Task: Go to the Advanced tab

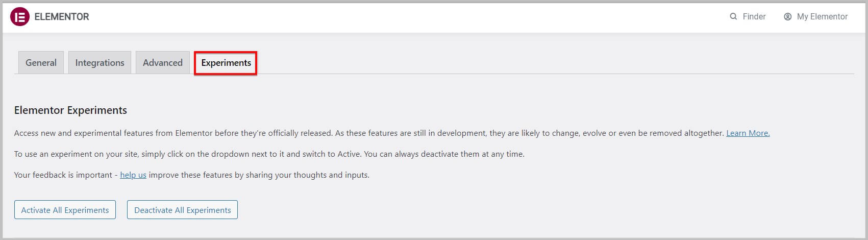Action: pos(162,63)
